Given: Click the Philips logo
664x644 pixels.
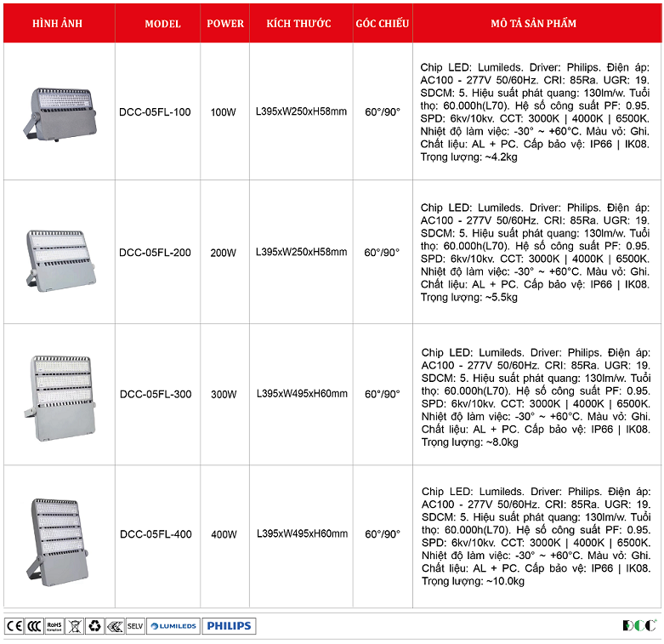Looking at the screenshot, I should pos(229,626).
